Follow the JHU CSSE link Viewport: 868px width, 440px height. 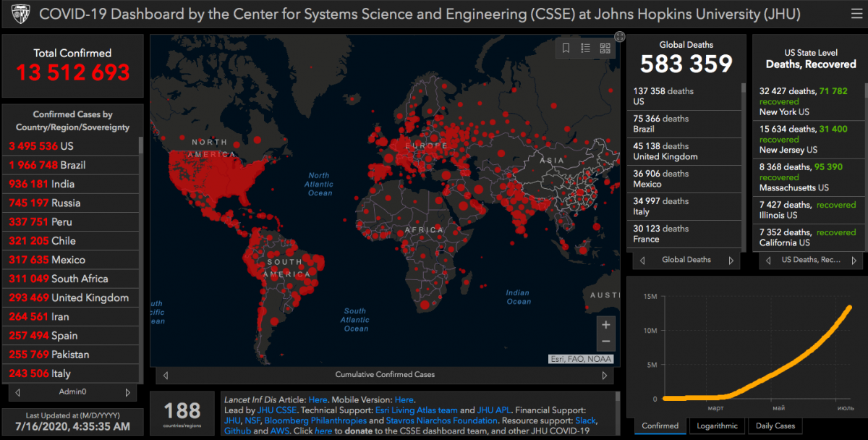(x=277, y=410)
